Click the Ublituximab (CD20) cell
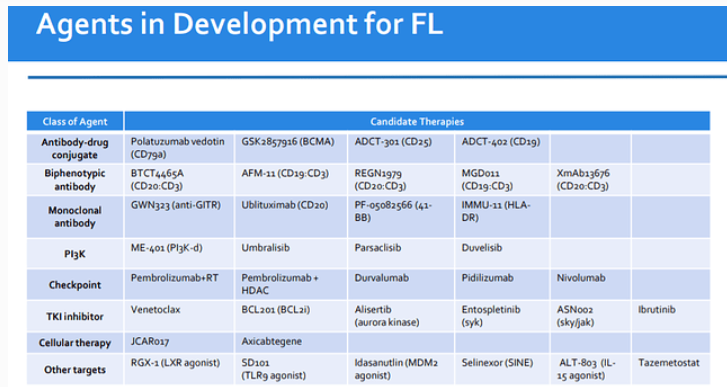The image size is (727, 387). point(291,216)
